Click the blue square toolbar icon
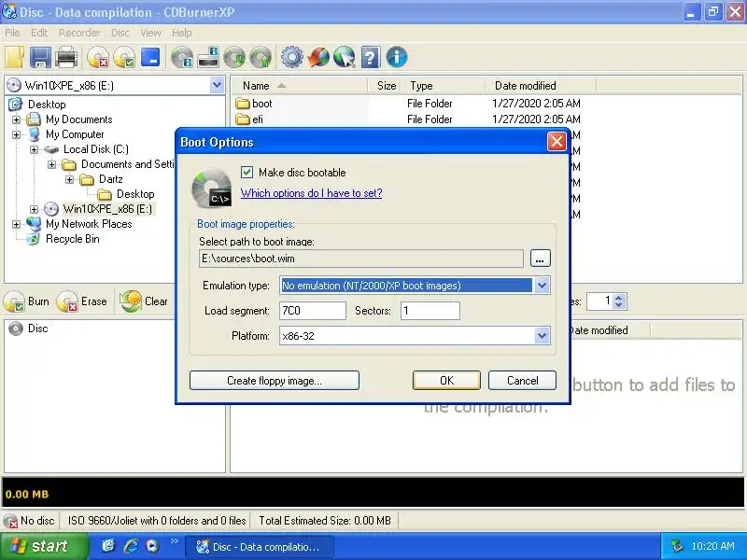This screenshot has width=747, height=560. 150,57
